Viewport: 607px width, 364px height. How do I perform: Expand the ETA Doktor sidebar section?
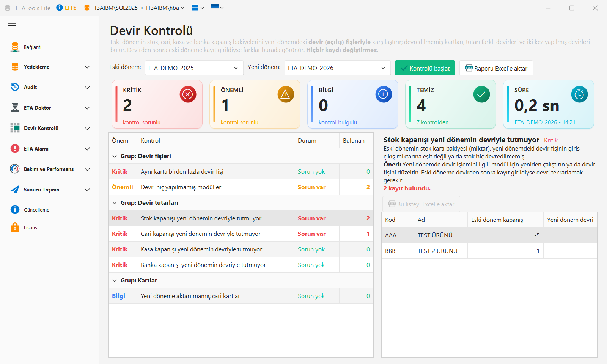click(87, 108)
